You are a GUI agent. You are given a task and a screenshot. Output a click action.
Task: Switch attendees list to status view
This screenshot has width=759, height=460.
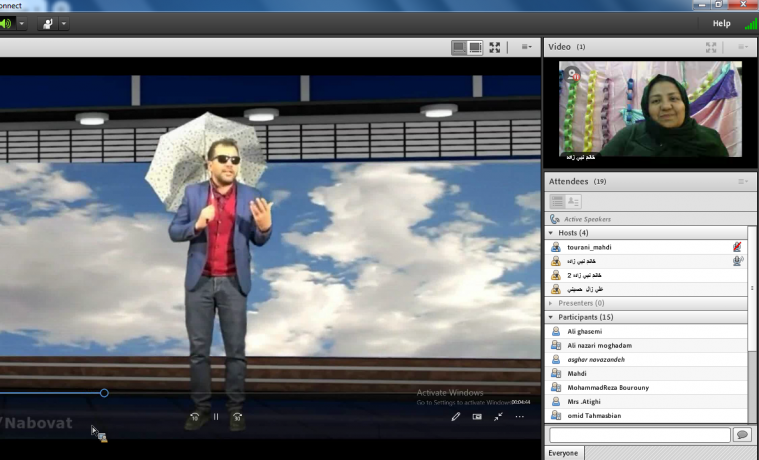[574, 202]
